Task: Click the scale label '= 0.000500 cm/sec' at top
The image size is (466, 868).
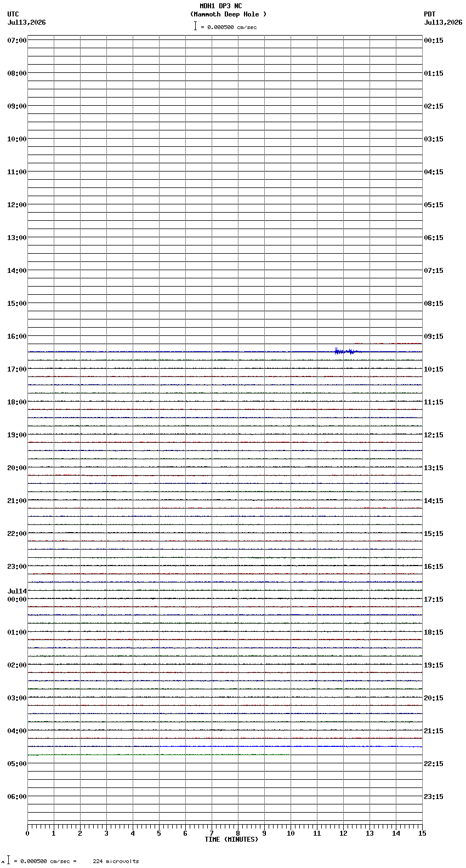Action: coord(229,27)
